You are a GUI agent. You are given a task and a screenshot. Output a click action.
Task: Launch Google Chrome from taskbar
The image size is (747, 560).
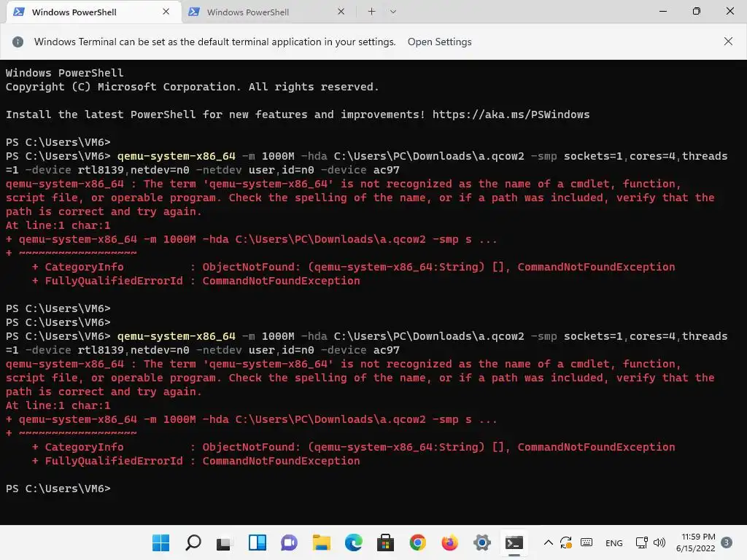coord(418,542)
